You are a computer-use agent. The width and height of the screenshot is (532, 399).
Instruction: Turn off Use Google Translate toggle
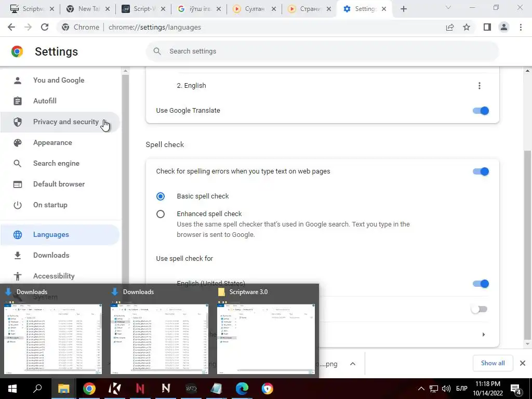(481, 111)
